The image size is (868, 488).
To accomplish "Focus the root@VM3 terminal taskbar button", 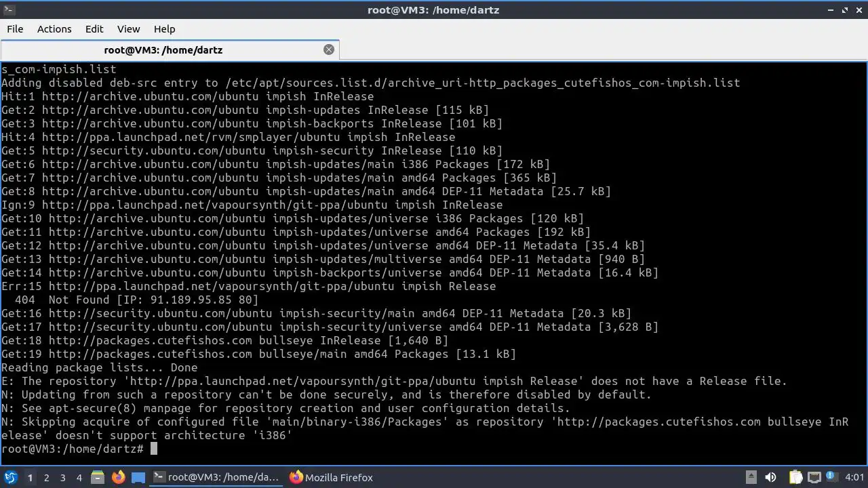I will click(x=216, y=477).
